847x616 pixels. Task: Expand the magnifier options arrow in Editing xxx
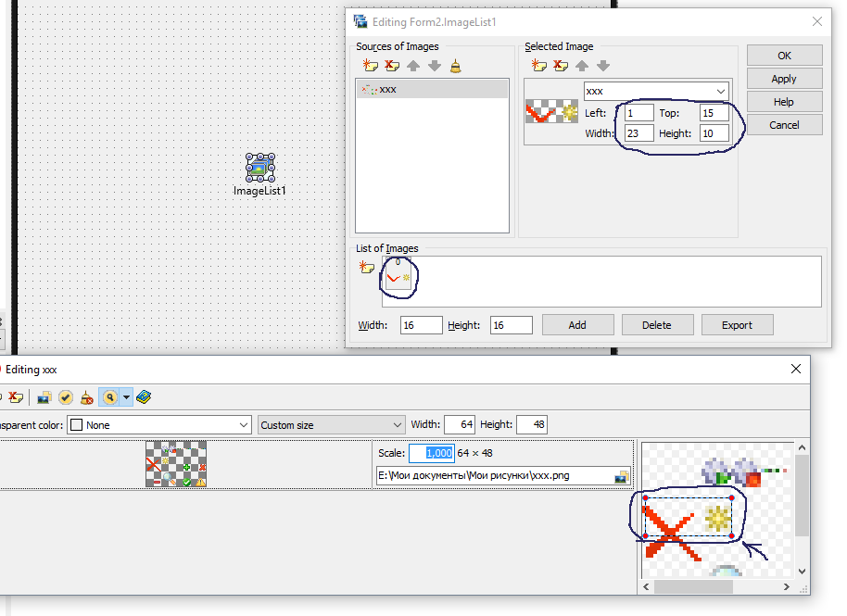point(126,398)
